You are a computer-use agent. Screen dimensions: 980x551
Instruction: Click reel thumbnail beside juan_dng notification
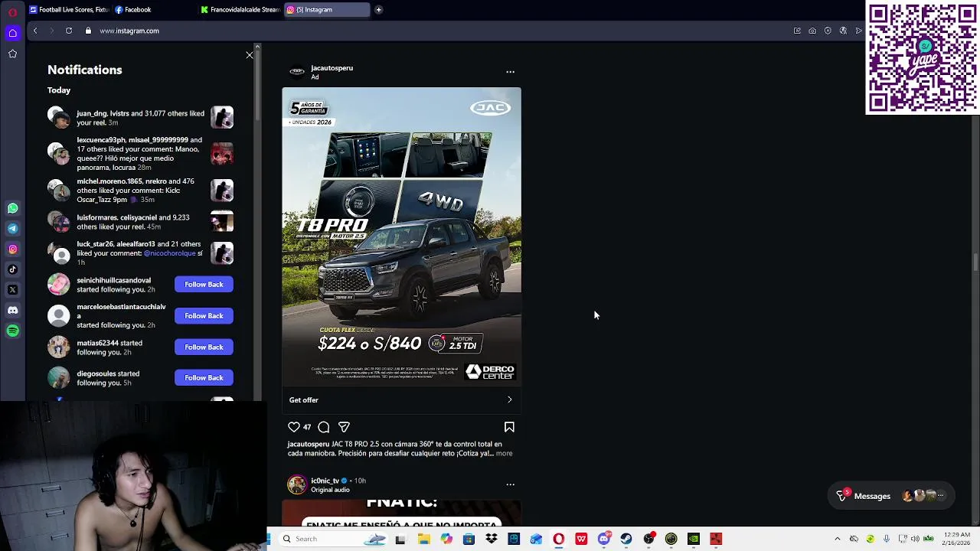click(222, 117)
